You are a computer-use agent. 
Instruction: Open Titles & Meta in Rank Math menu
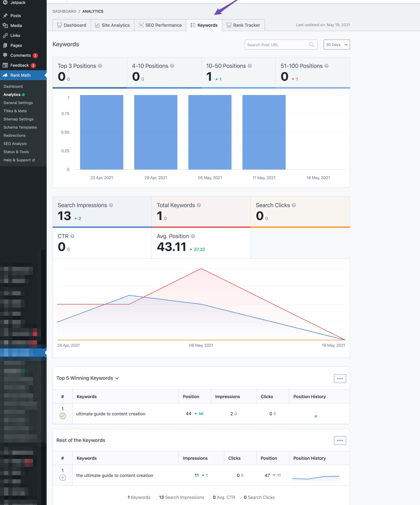(15, 111)
